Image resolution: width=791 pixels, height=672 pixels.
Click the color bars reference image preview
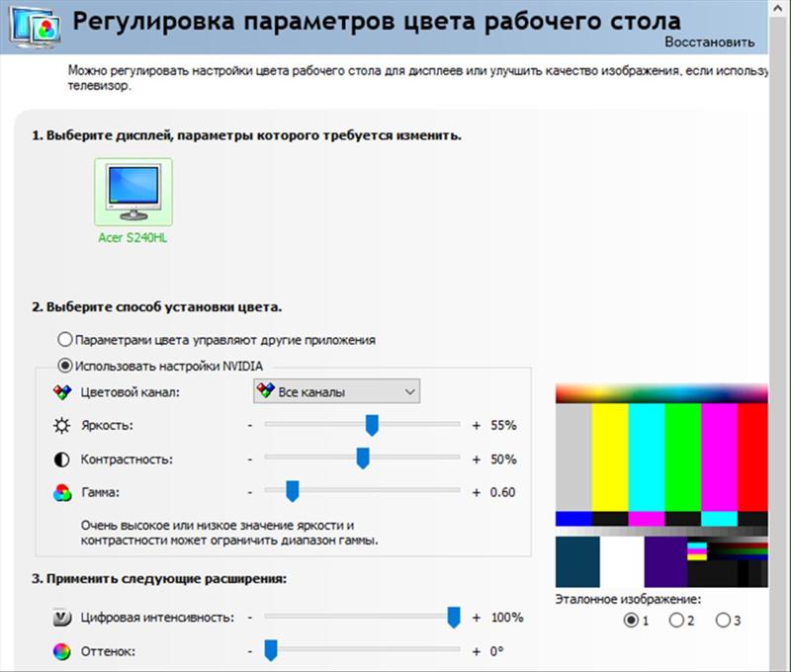[661, 485]
